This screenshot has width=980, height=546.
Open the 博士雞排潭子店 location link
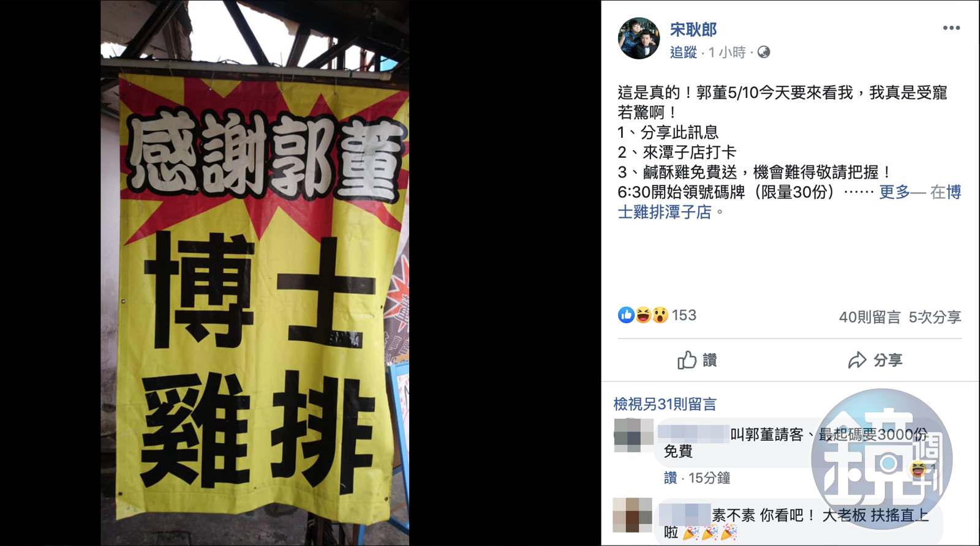pyautogui.click(x=790, y=202)
